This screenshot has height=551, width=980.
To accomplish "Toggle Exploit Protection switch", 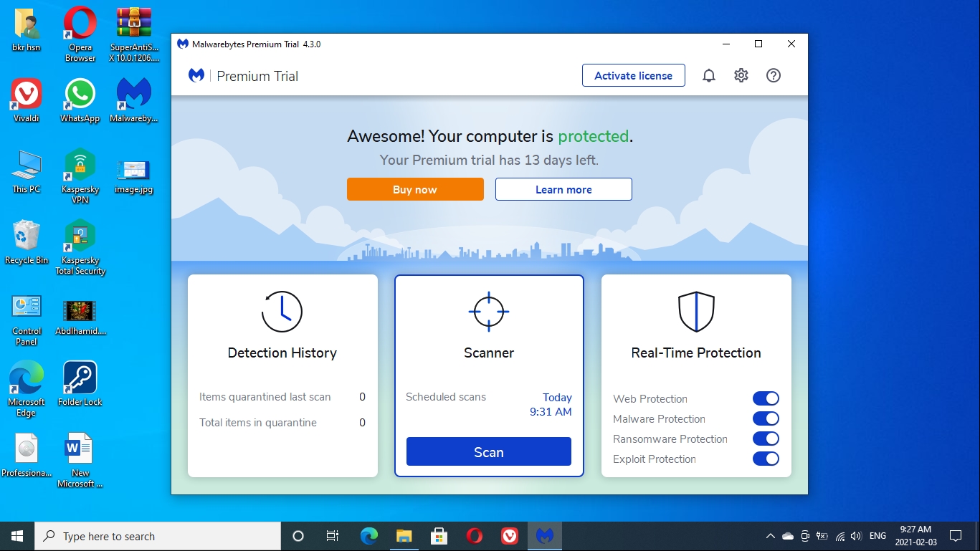I will (766, 459).
